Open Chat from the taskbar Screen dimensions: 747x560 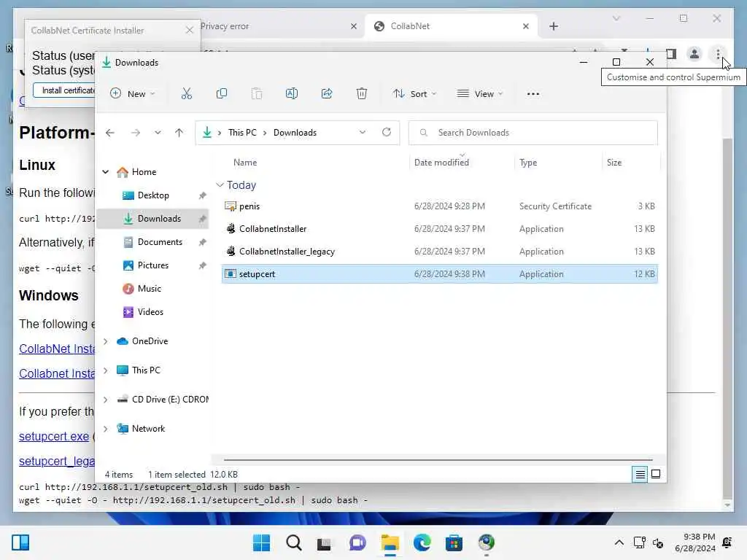[x=357, y=542]
